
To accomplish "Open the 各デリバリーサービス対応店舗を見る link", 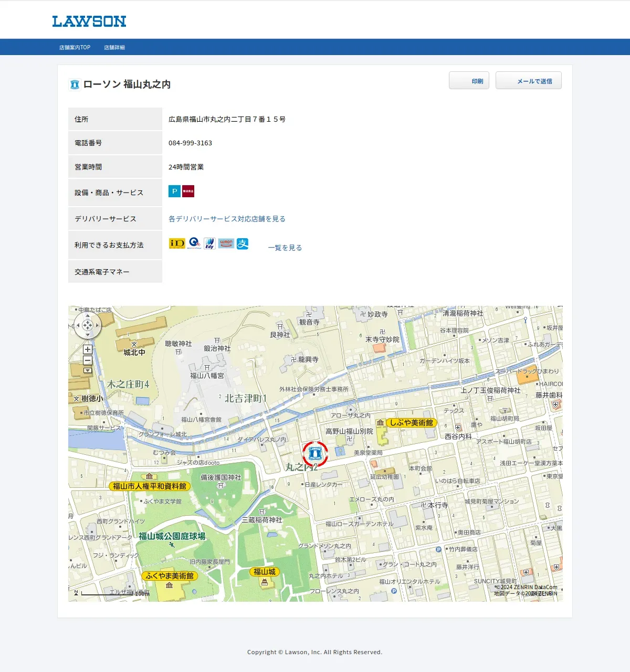I will click(x=227, y=219).
